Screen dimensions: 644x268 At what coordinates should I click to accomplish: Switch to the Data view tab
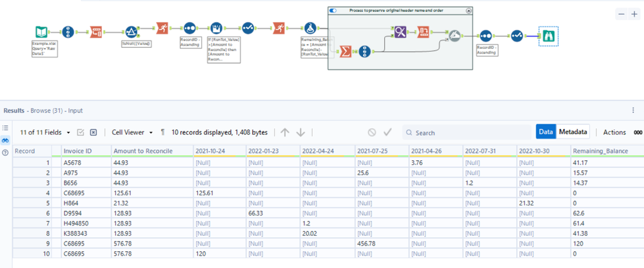[546, 132]
